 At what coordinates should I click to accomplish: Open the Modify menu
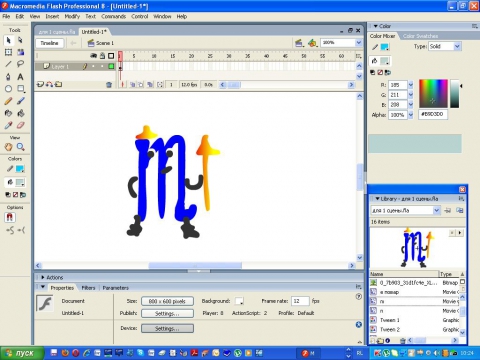tap(72, 16)
